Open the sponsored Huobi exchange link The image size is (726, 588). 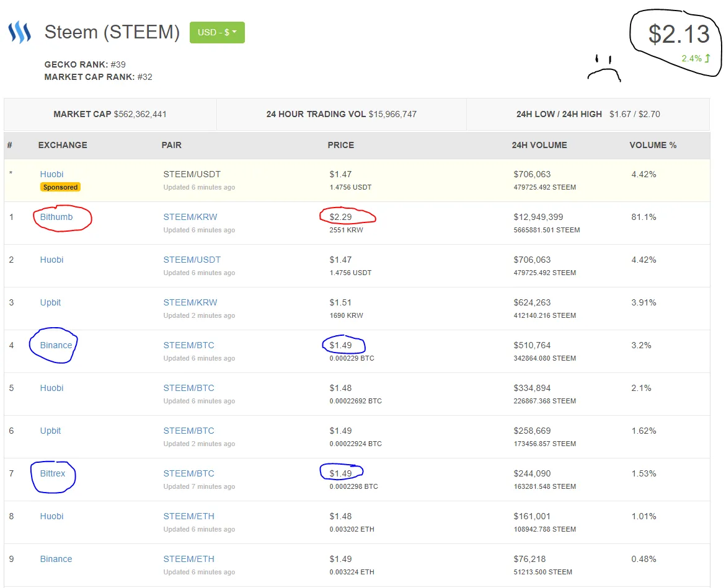51,174
